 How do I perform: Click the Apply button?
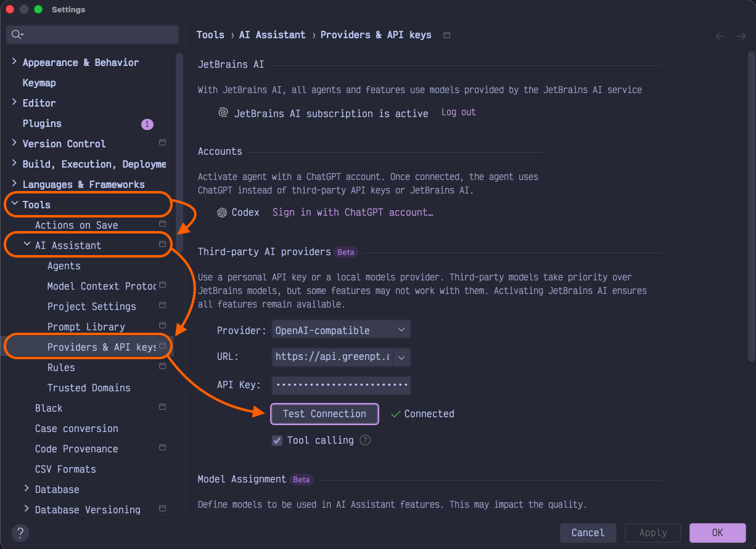point(653,532)
